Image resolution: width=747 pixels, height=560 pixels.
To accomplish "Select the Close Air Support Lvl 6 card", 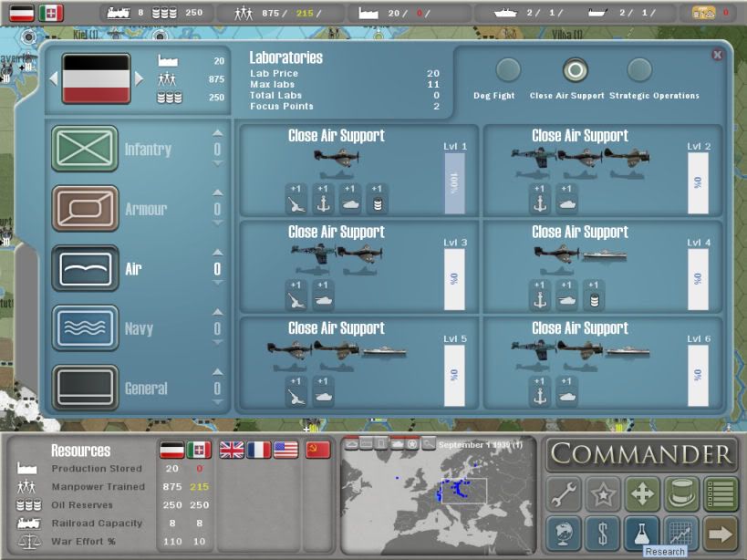I will pos(603,363).
